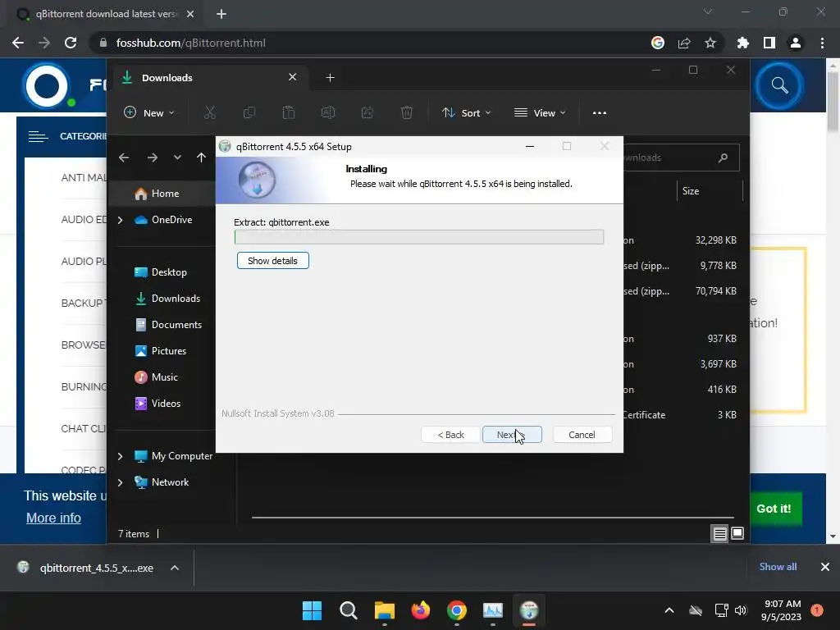Click the Size column header
840x630 pixels.
pos(710,191)
